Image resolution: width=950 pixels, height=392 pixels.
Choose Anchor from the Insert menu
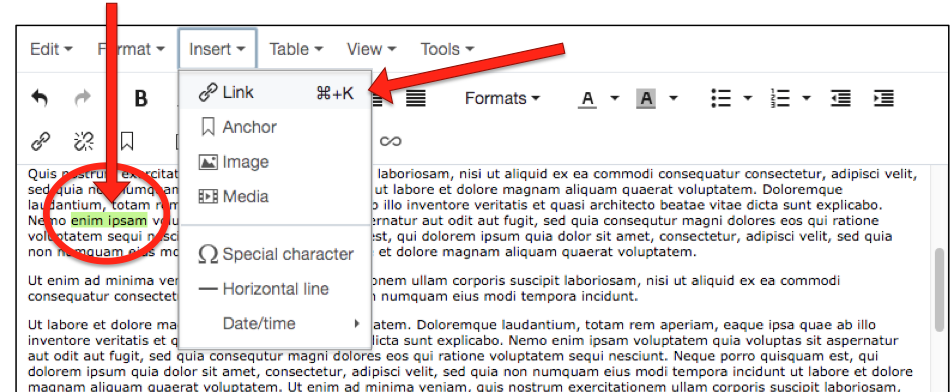[x=276, y=127]
